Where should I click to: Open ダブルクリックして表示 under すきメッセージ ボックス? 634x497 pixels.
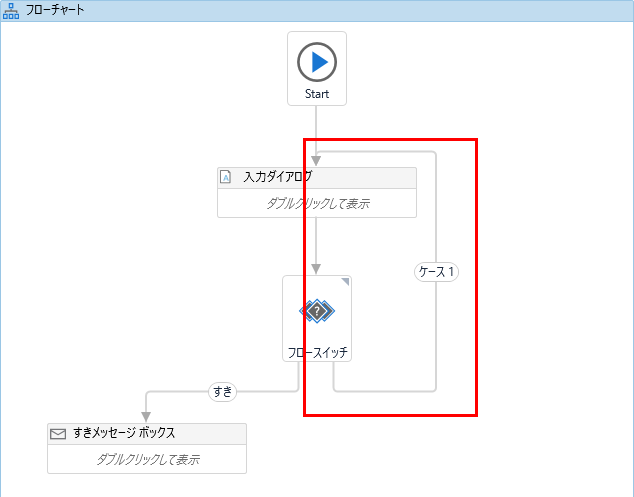click(148, 459)
